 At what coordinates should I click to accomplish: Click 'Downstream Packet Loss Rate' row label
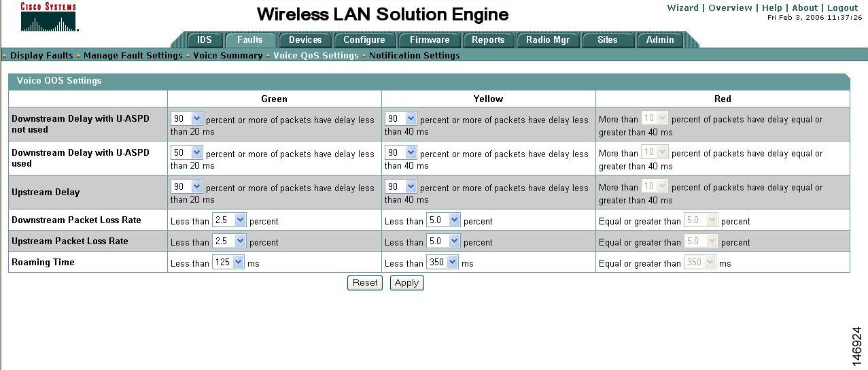coord(76,220)
